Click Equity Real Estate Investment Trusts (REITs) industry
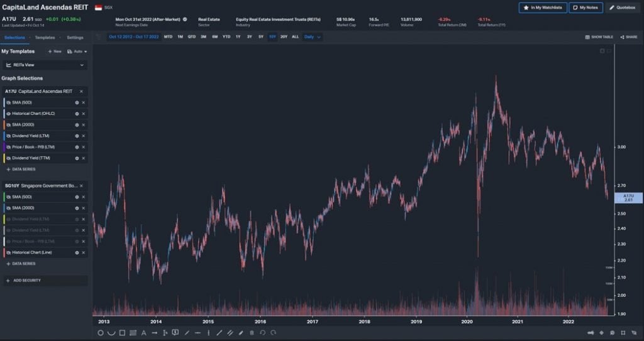Screen dimensions: 644x341 click(x=278, y=19)
